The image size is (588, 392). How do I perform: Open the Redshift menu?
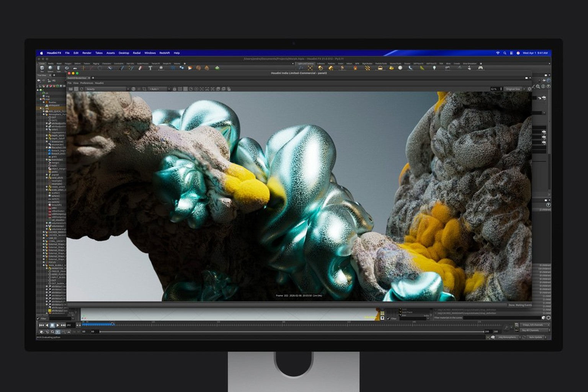click(165, 53)
